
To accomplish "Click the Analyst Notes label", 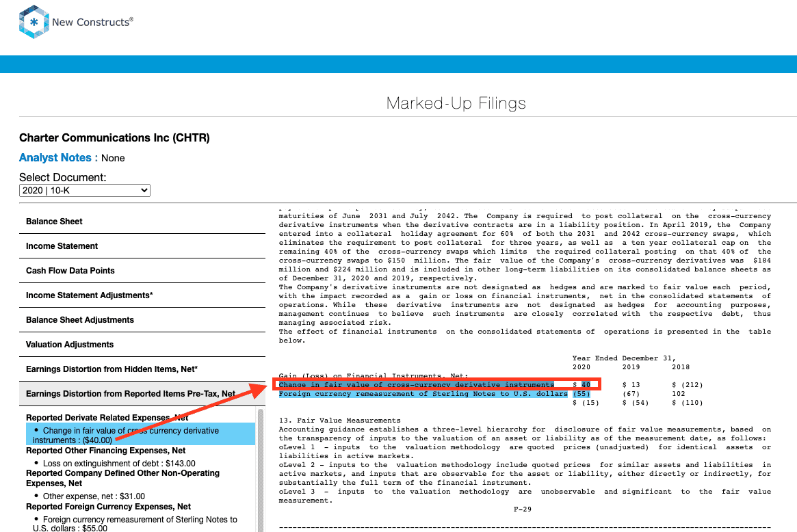I will [x=58, y=158].
